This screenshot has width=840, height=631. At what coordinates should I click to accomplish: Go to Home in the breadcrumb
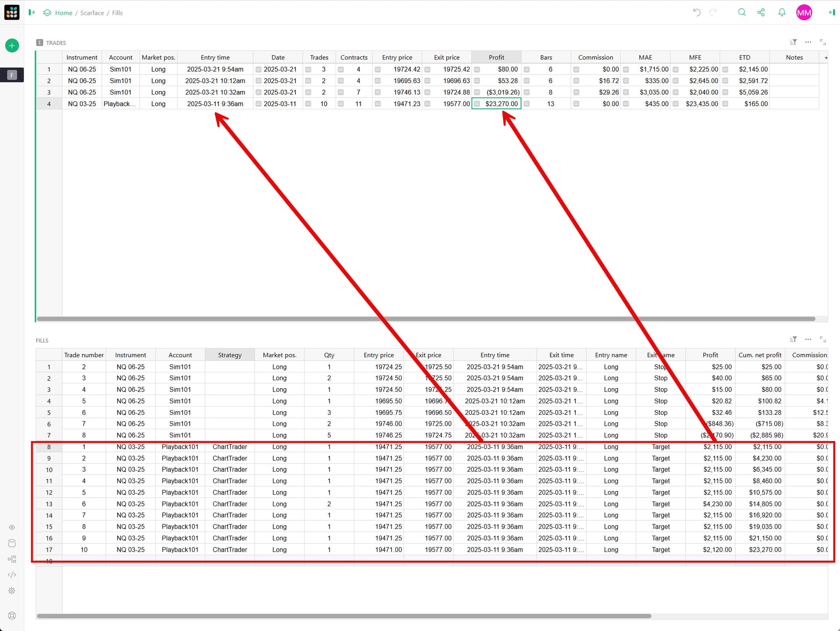click(63, 13)
